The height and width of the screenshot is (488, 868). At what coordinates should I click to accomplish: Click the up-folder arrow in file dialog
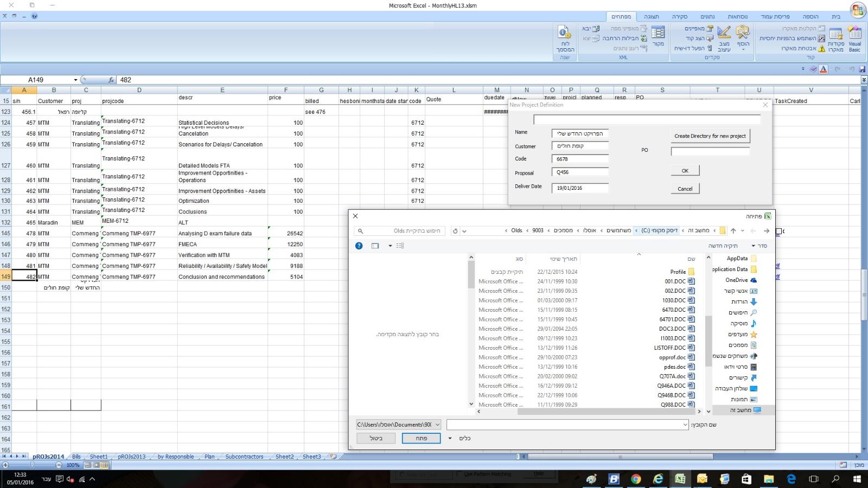click(x=733, y=231)
